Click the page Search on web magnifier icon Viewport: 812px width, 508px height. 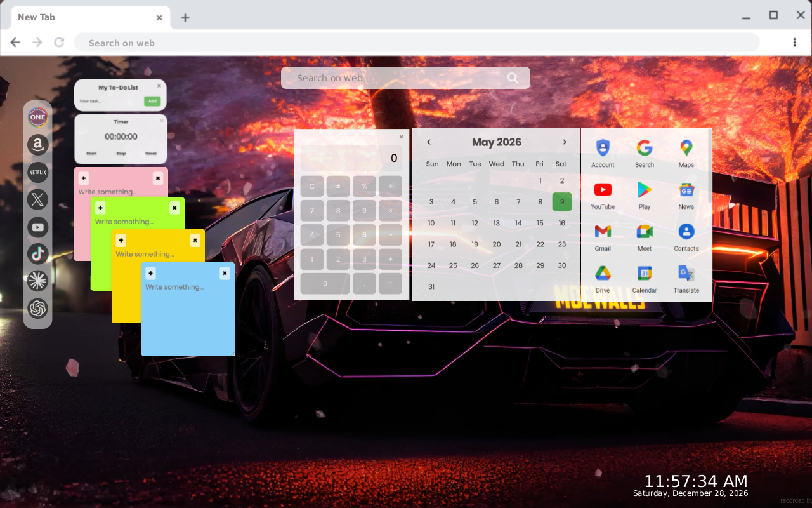pos(513,78)
